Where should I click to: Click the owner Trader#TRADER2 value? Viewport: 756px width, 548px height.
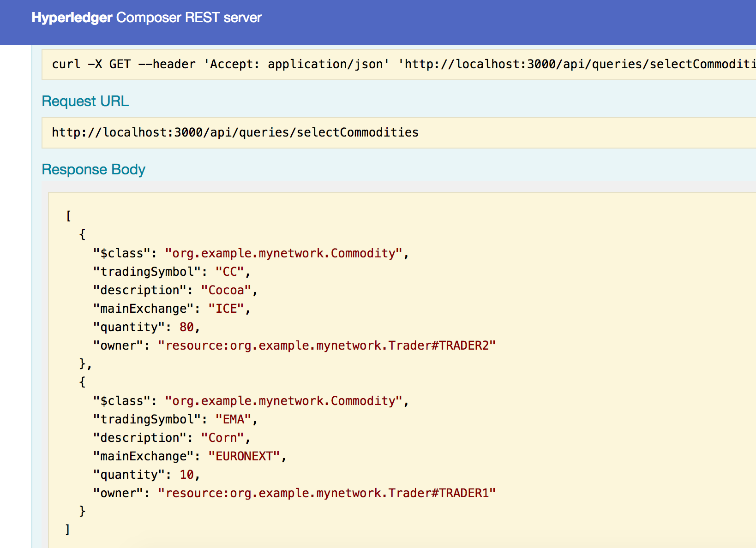tap(327, 345)
